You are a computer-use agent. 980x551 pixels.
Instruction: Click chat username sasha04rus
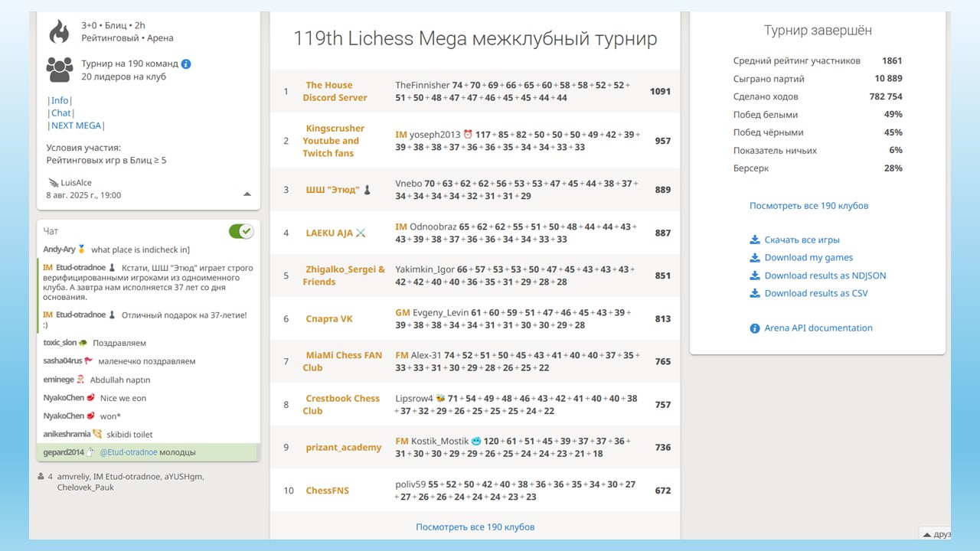[x=62, y=361]
